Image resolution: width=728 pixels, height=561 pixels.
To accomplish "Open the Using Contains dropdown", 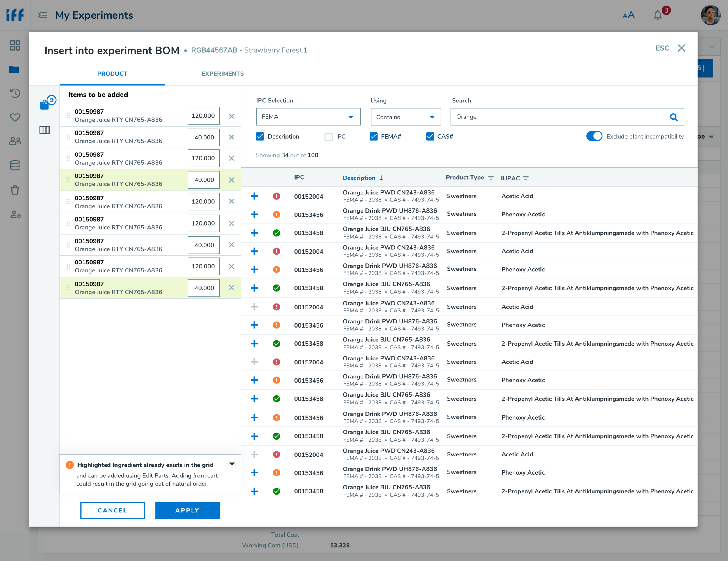I will [x=405, y=117].
